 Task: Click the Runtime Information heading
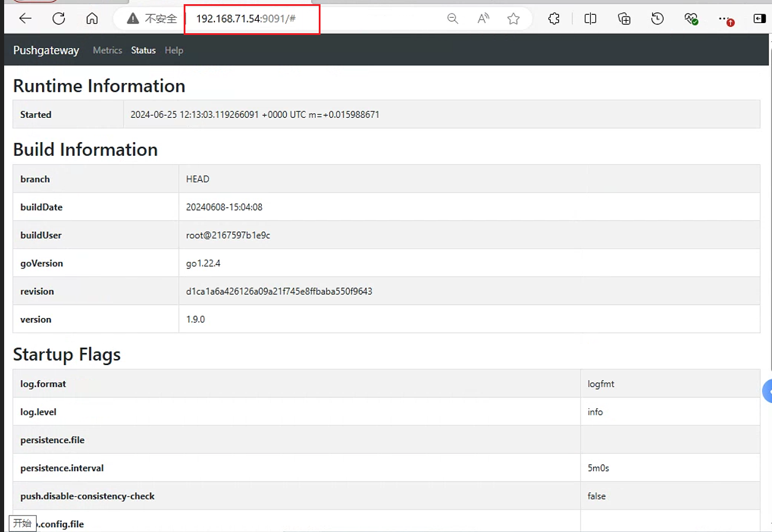click(99, 86)
